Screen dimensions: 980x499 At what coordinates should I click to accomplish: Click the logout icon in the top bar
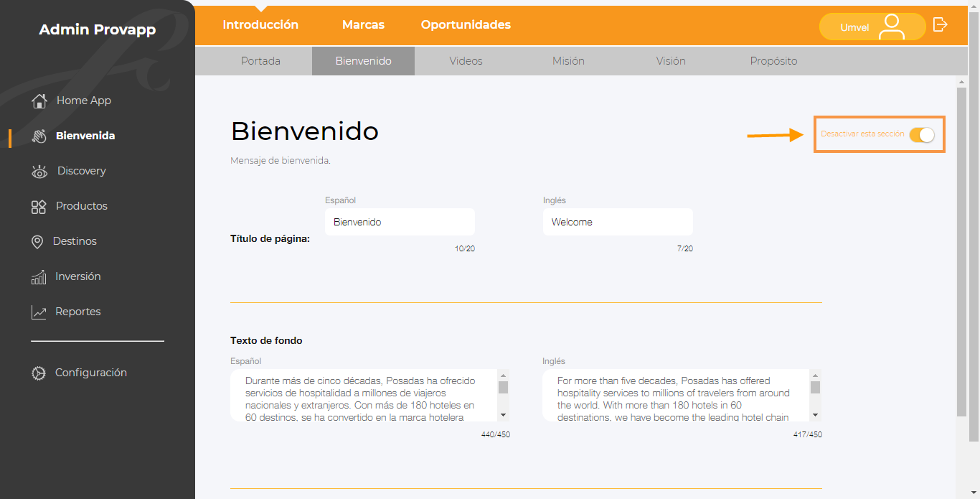tap(940, 24)
